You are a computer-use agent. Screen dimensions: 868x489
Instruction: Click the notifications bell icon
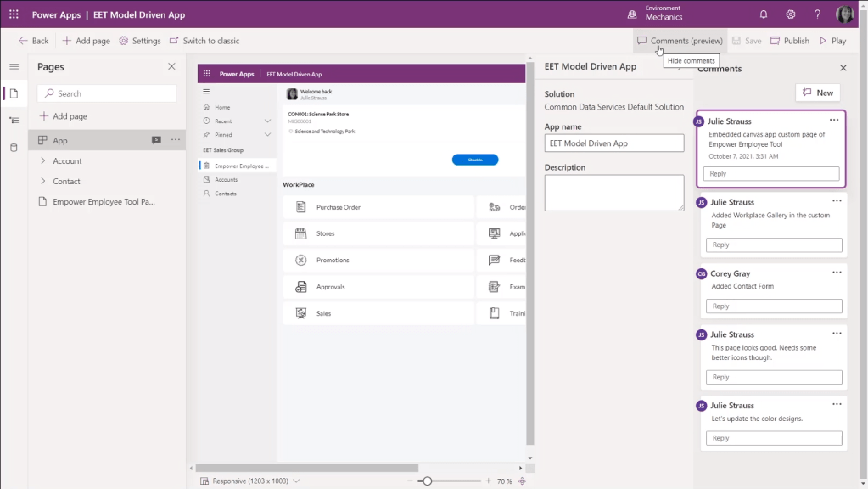pos(764,14)
